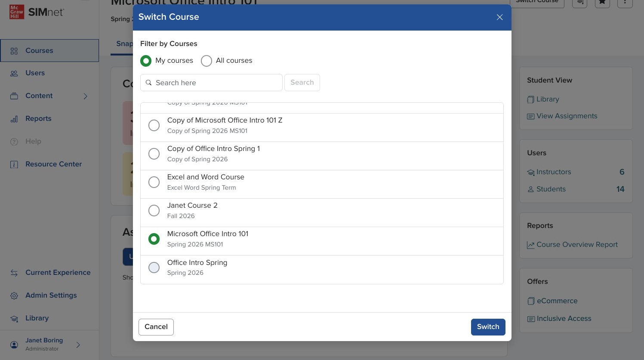Click Library under Student View

pyautogui.click(x=548, y=99)
